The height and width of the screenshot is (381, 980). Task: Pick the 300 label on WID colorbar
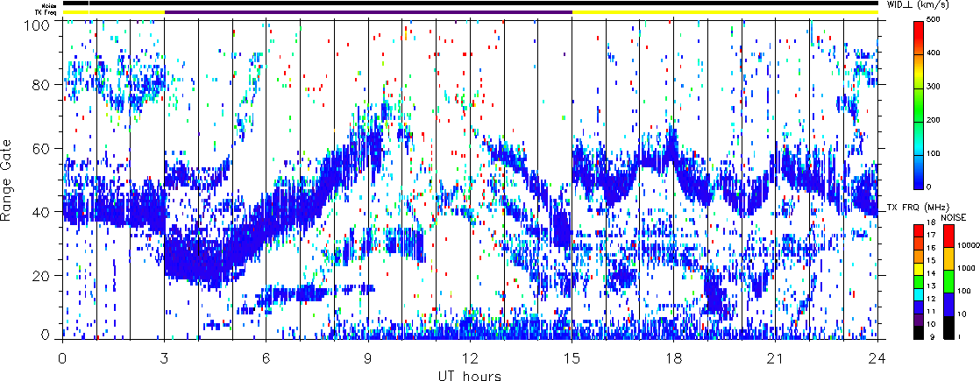point(935,87)
